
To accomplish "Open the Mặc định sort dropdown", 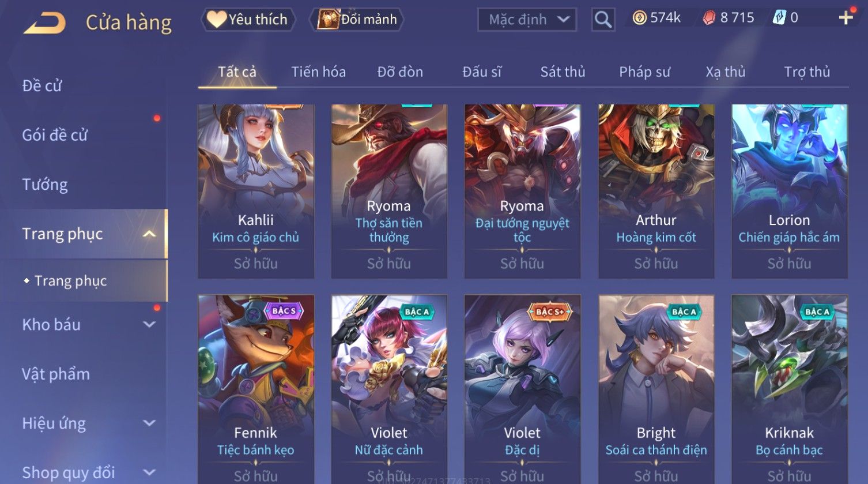I will click(527, 20).
